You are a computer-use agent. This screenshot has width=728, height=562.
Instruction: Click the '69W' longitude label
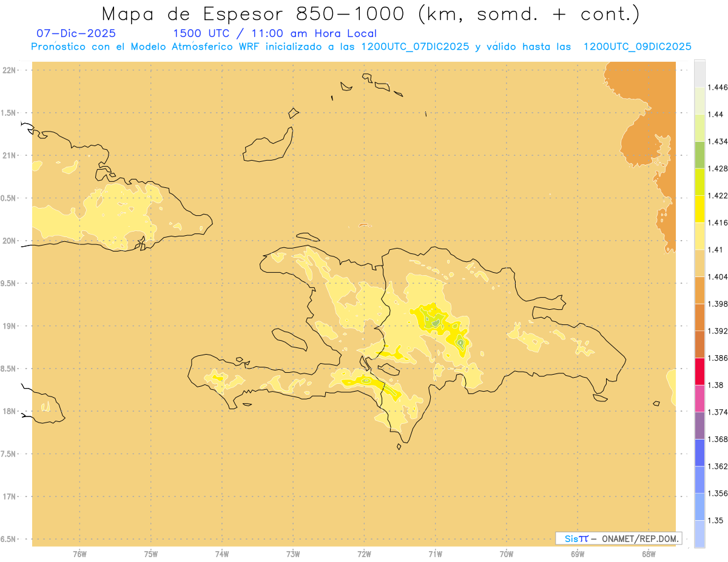(578, 554)
